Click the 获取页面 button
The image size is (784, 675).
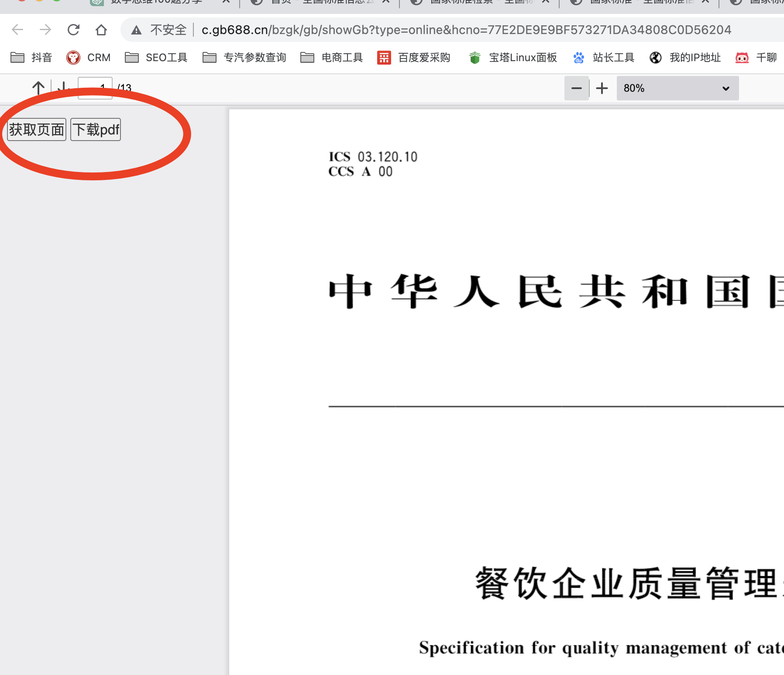[36, 129]
